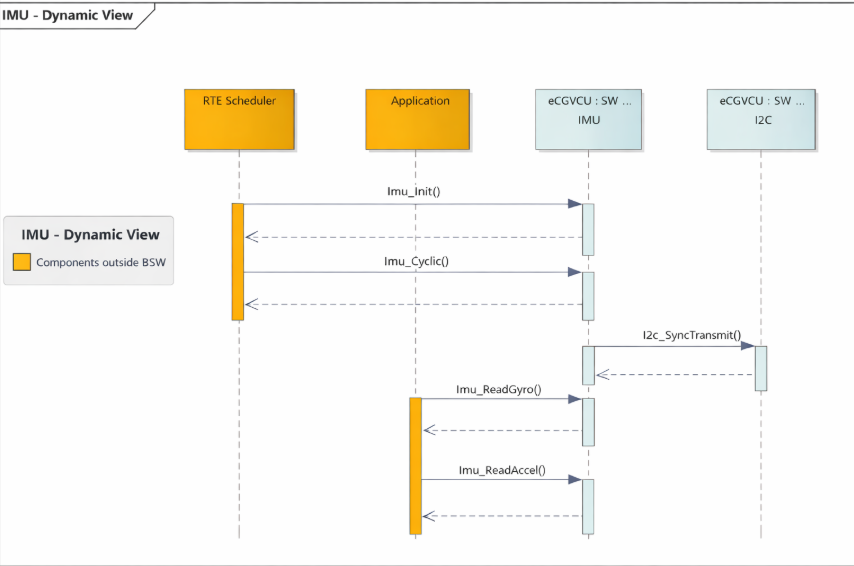The width and height of the screenshot is (854, 566).
Task: Click the dashed return arrow below Imu_Init()
Action: pyautogui.click(x=413, y=237)
